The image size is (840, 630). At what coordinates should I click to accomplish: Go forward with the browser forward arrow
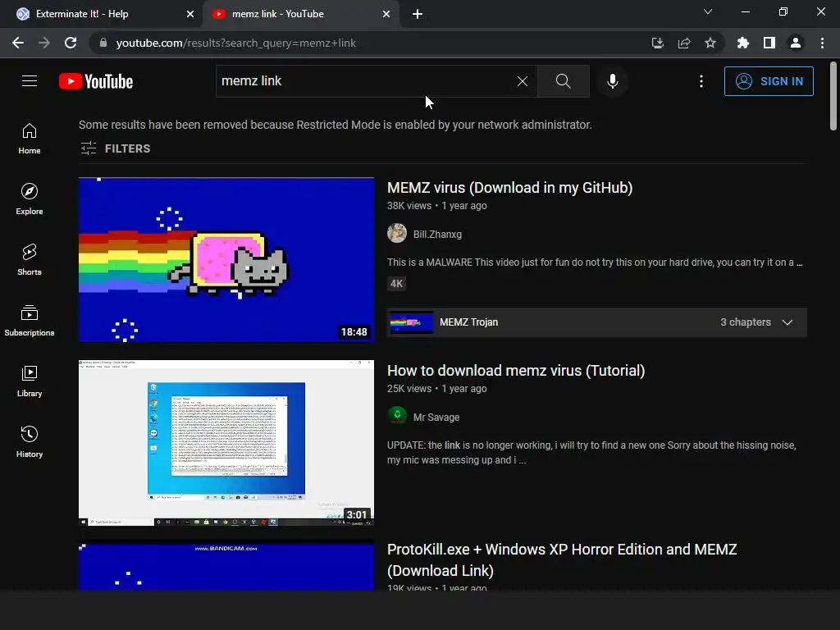[44, 43]
